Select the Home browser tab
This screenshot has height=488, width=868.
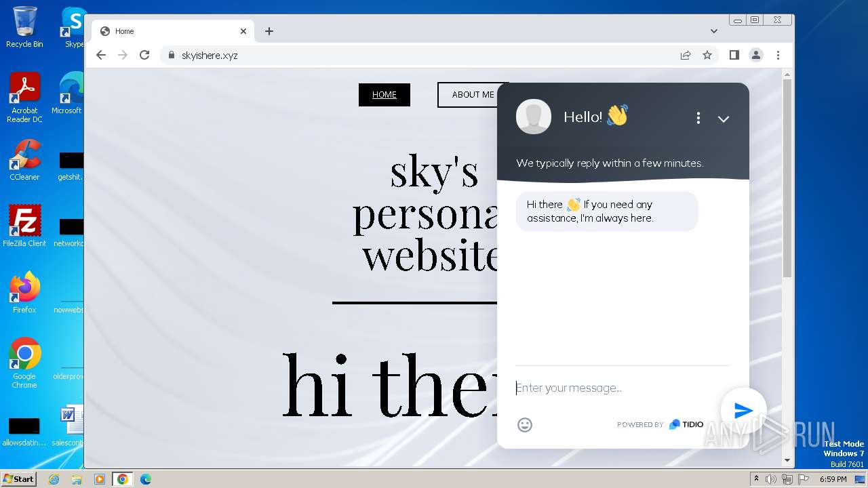(173, 31)
